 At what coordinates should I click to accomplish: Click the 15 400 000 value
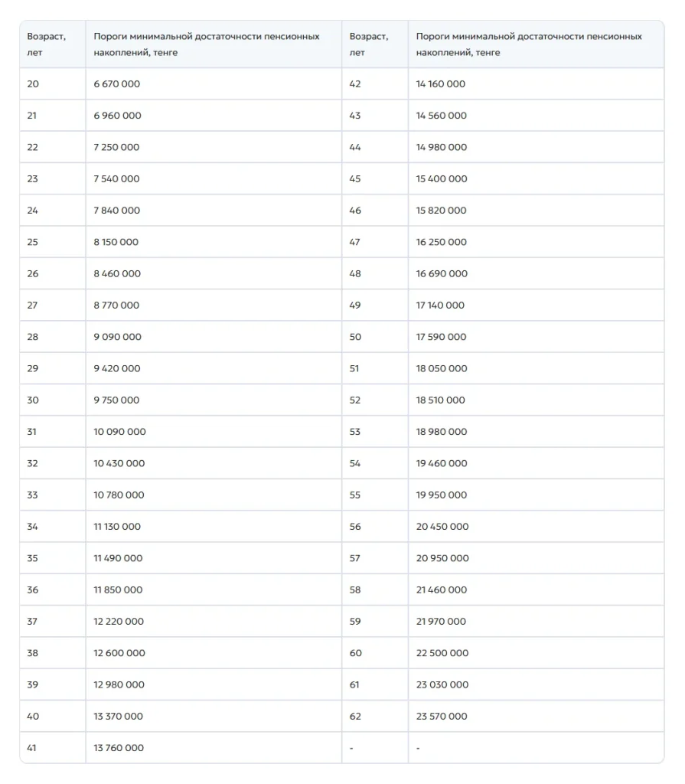(x=536, y=179)
